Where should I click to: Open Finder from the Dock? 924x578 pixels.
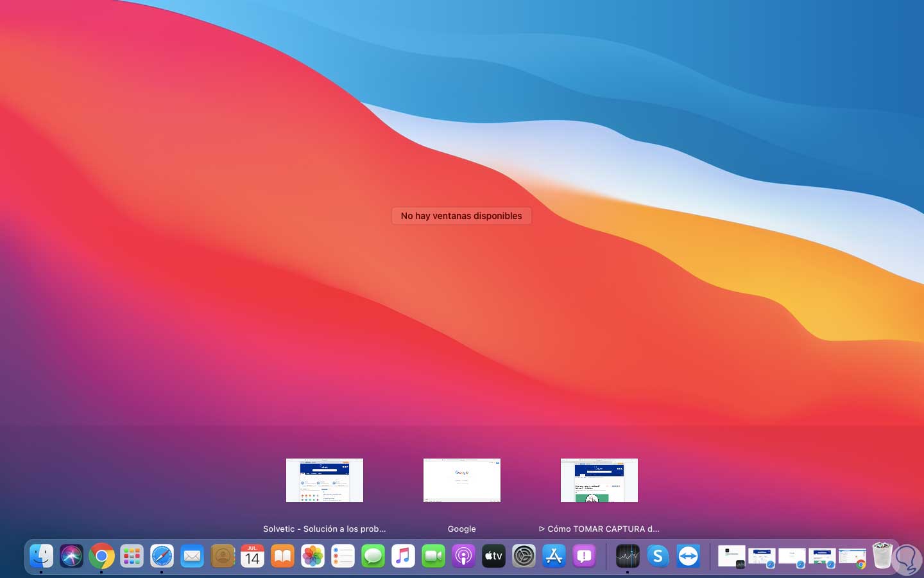tap(42, 556)
